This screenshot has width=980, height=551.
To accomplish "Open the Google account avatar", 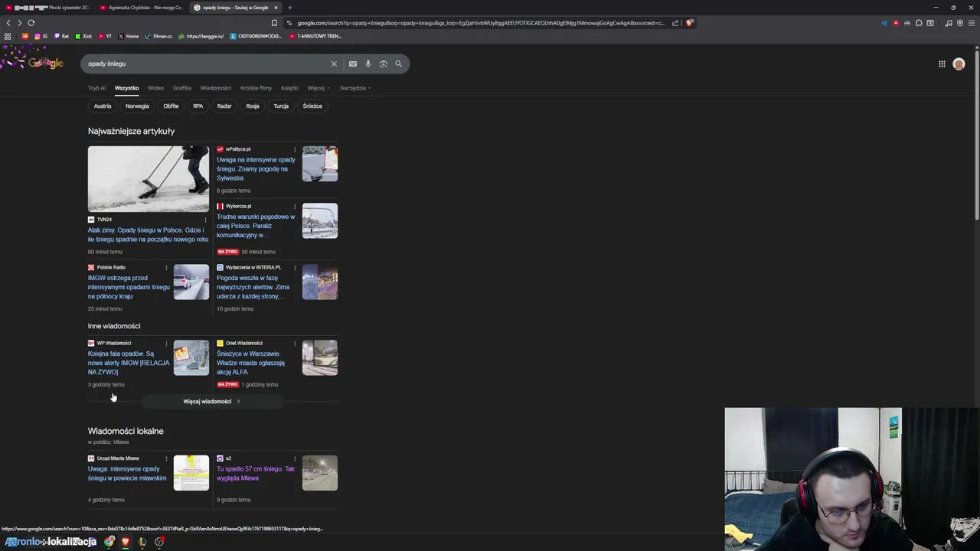I will coord(959,64).
